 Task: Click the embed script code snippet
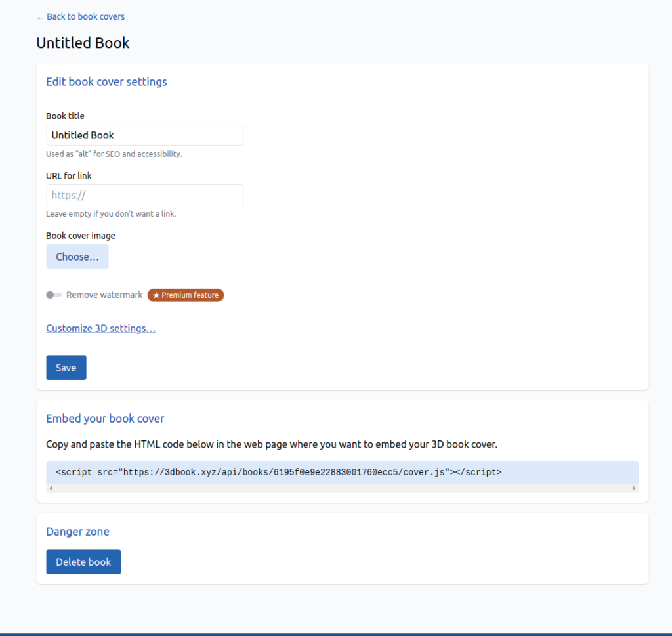coord(279,471)
